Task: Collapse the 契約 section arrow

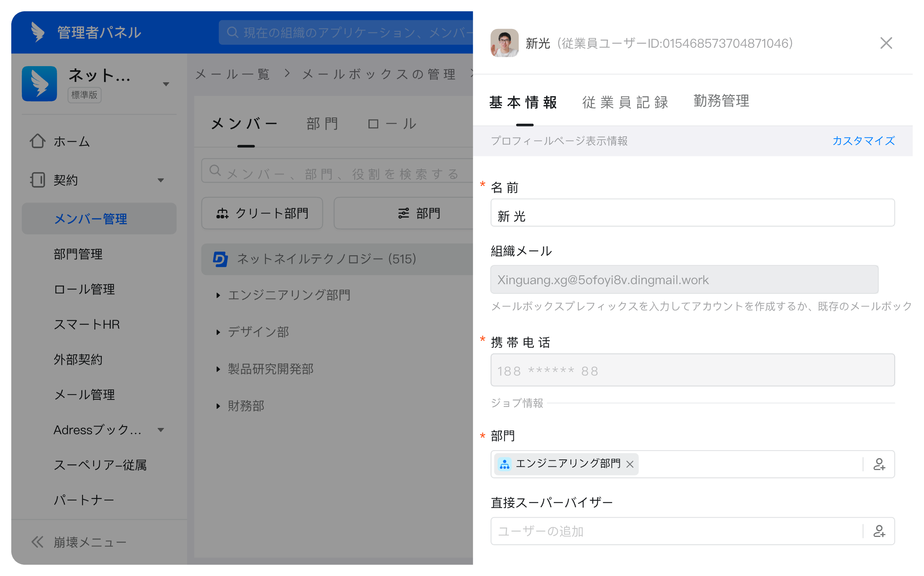Action: [162, 181]
